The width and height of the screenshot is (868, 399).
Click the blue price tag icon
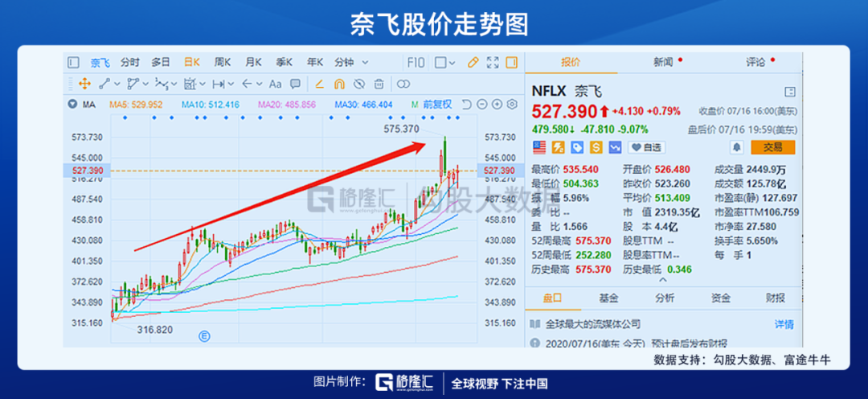tap(577, 147)
